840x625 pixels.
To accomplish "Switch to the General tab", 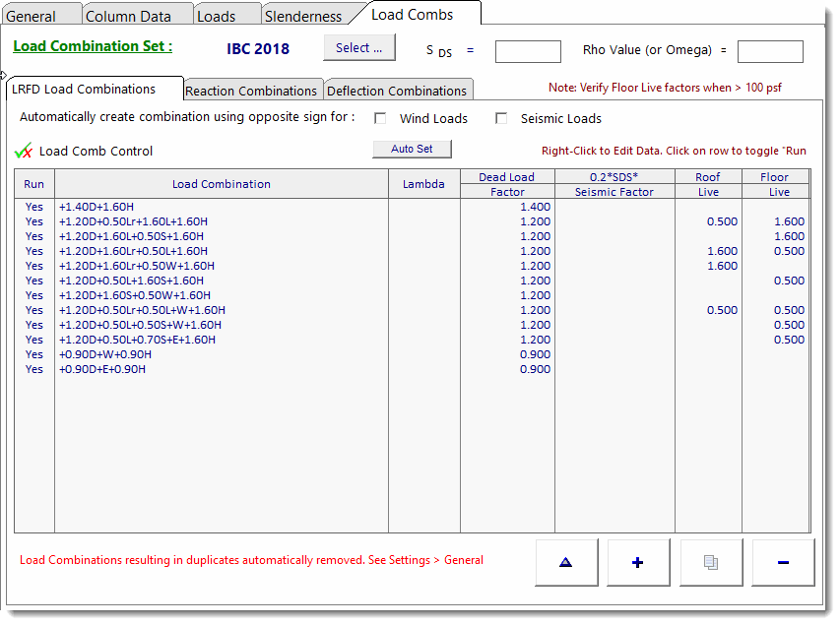I will [x=32, y=16].
